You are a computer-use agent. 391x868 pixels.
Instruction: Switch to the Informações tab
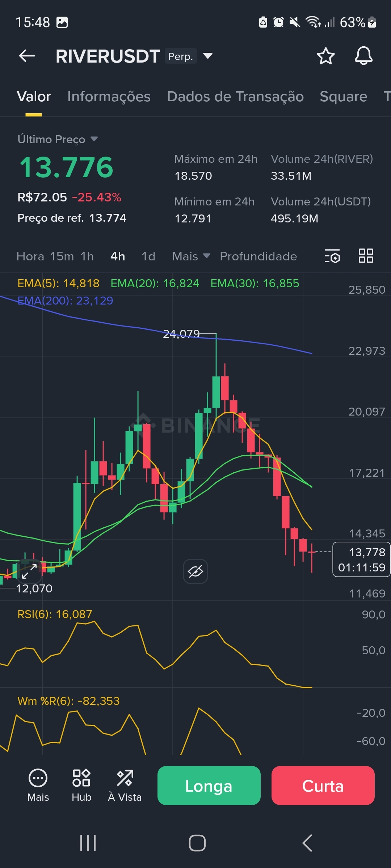[109, 97]
